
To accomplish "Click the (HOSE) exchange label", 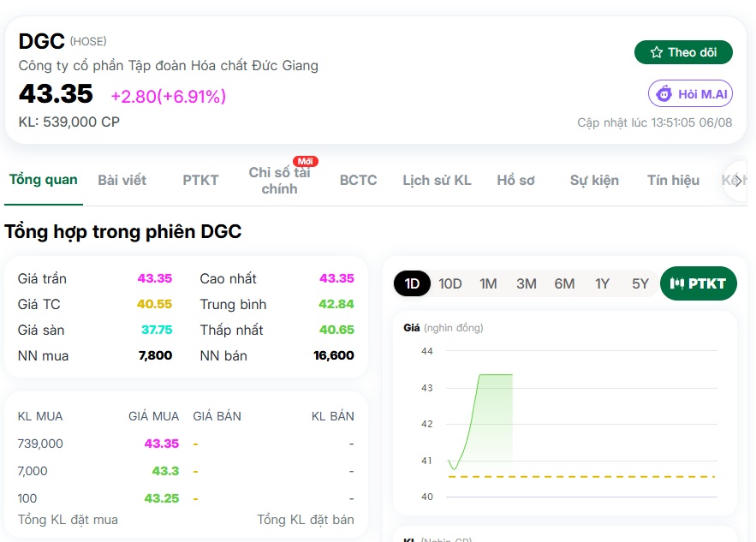I will point(88,41).
